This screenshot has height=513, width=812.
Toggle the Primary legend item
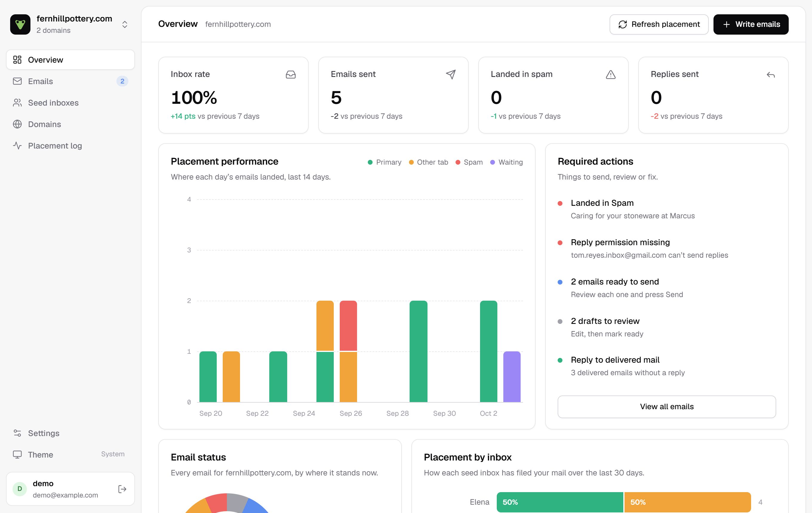click(x=385, y=162)
